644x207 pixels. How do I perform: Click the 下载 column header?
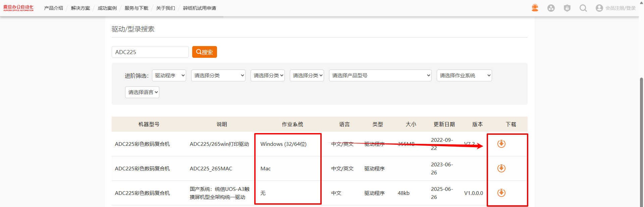tap(511, 124)
